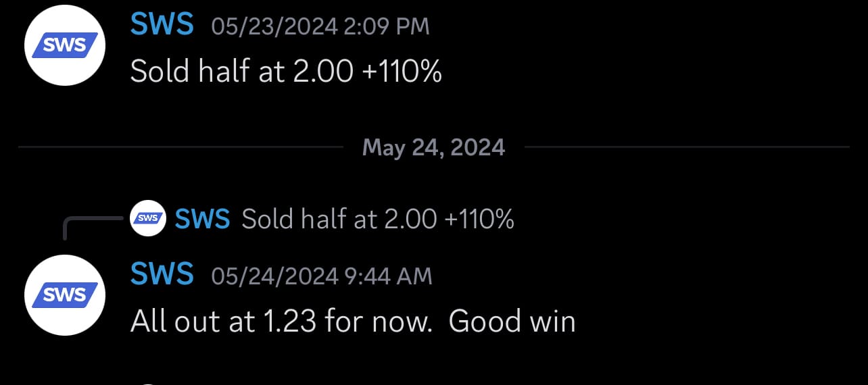Click '+110%' in the reply preview line
This screenshot has width=868, height=385.
tap(479, 218)
